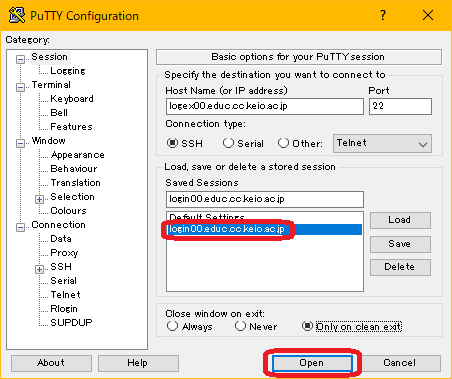The width and height of the screenshot is (452, 379).
Task: Select the Session category
Action: [x=49, y=57]
